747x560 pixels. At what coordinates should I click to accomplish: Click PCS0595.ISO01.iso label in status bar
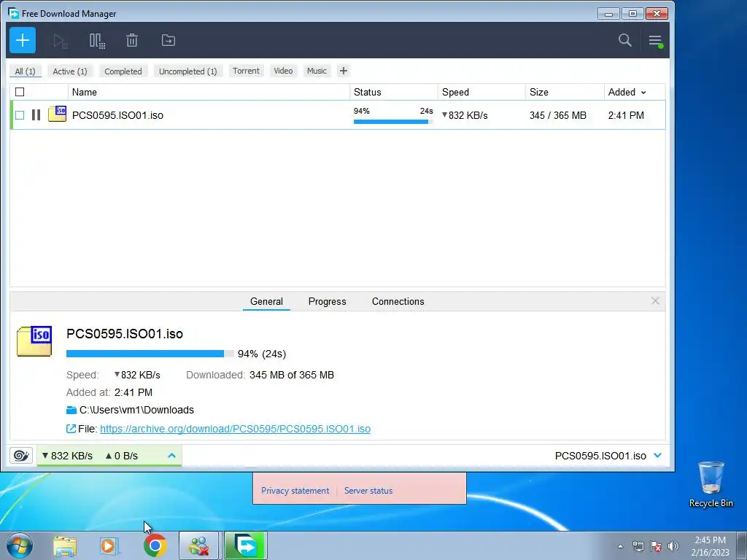point(600,456)
